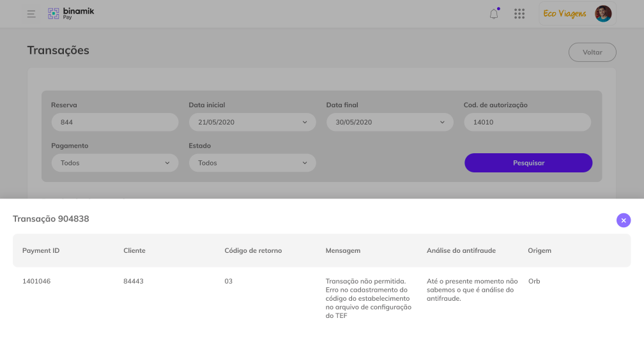Select return code 03
The height and width of the screenshot is (355, 644).
(228, 281)
